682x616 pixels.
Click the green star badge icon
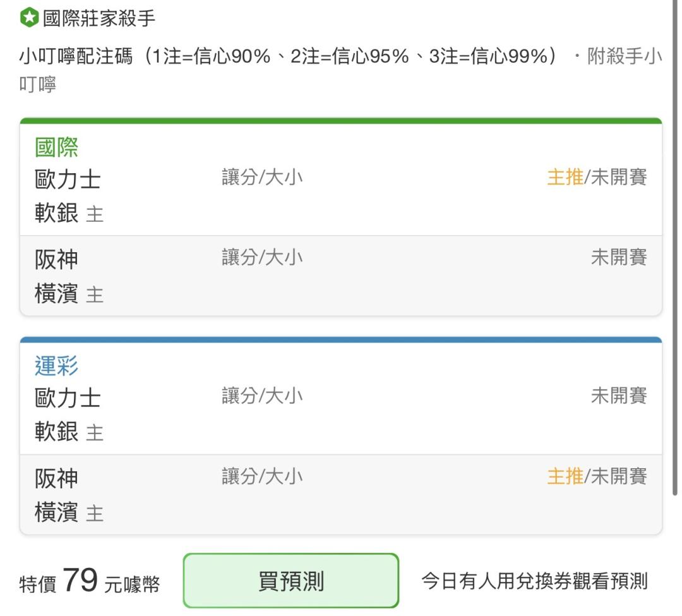click(29, 18)
